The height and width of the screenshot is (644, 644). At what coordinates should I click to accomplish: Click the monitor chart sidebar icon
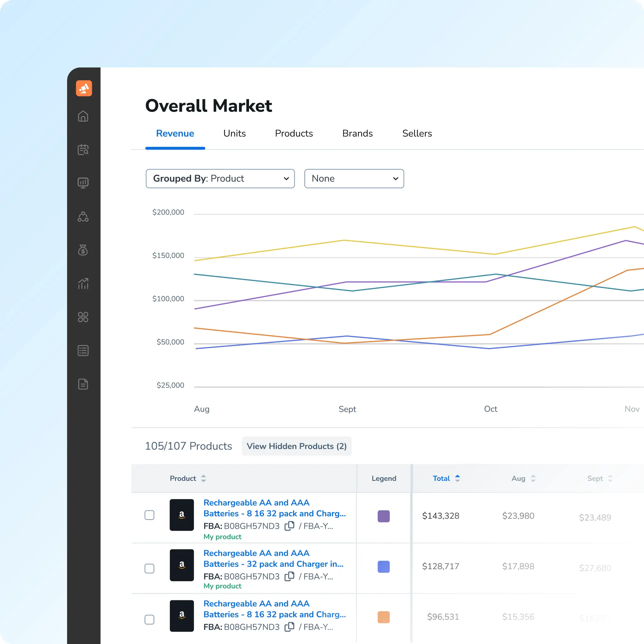(x=83, y=183)
